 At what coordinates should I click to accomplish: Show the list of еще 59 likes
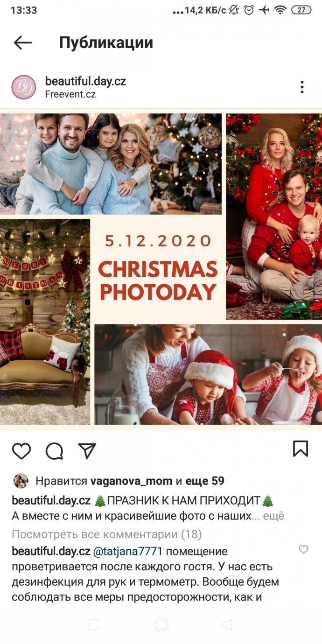[x=205, y=481]
